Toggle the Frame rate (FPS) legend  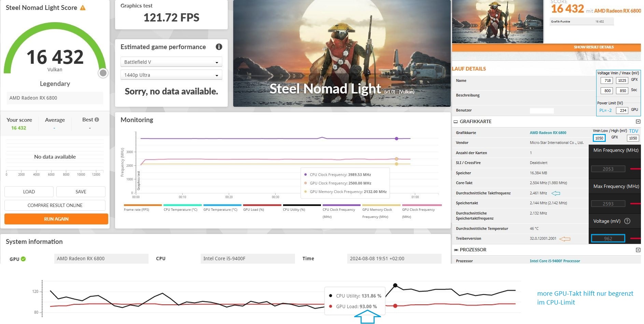tap(143, 208)
